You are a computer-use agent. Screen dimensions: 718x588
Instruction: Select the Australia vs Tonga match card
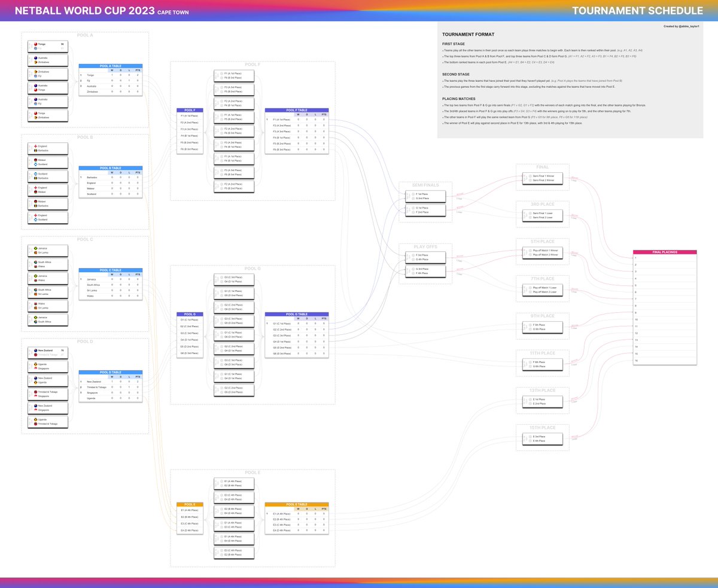tap(48, 88)
